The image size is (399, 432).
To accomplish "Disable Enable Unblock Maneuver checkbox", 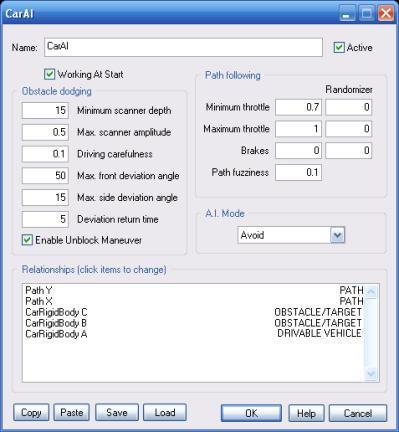I will [27, 240].
